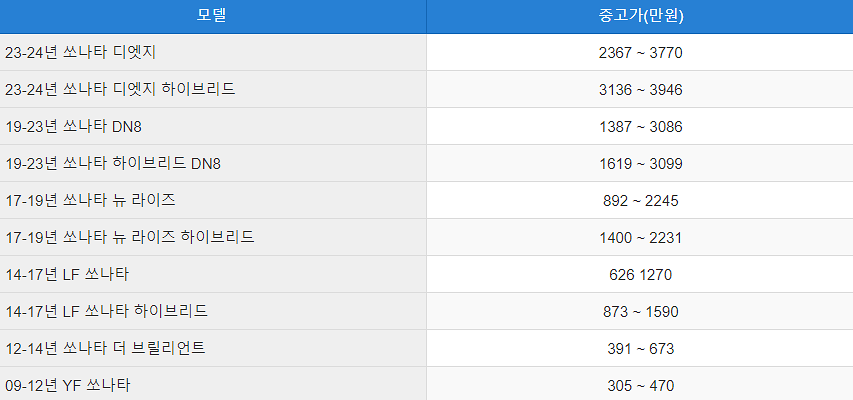Select the 14-17년 LF 쏘나타 하이브리드 row
Screen dimensions: 853x400
[426, 311]
